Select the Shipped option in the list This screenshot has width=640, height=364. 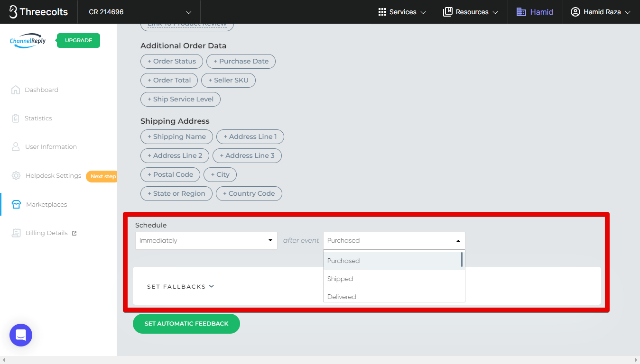(392, 279)
